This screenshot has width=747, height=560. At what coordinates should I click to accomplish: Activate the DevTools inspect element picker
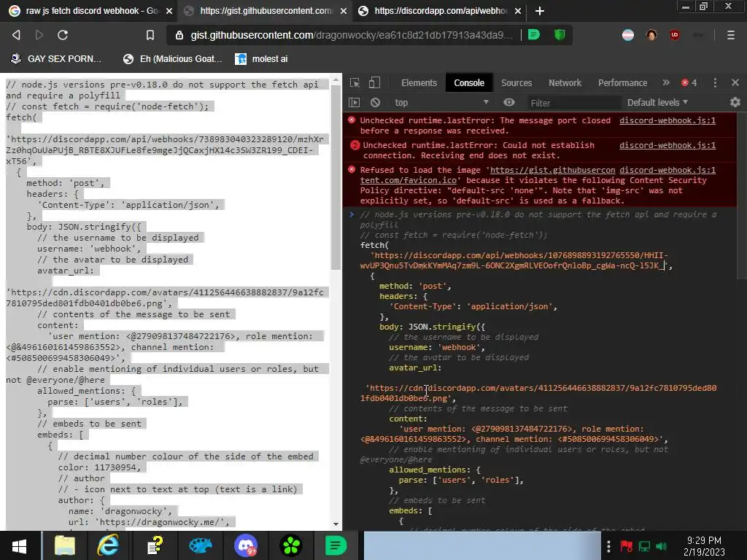[x=355, y=83]
